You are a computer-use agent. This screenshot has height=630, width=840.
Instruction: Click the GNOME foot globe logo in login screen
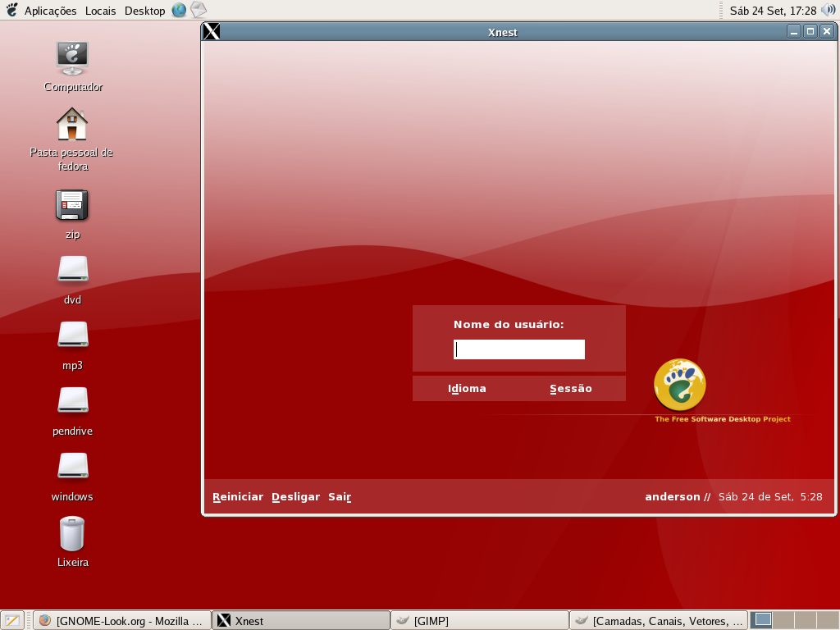point(680,385)
